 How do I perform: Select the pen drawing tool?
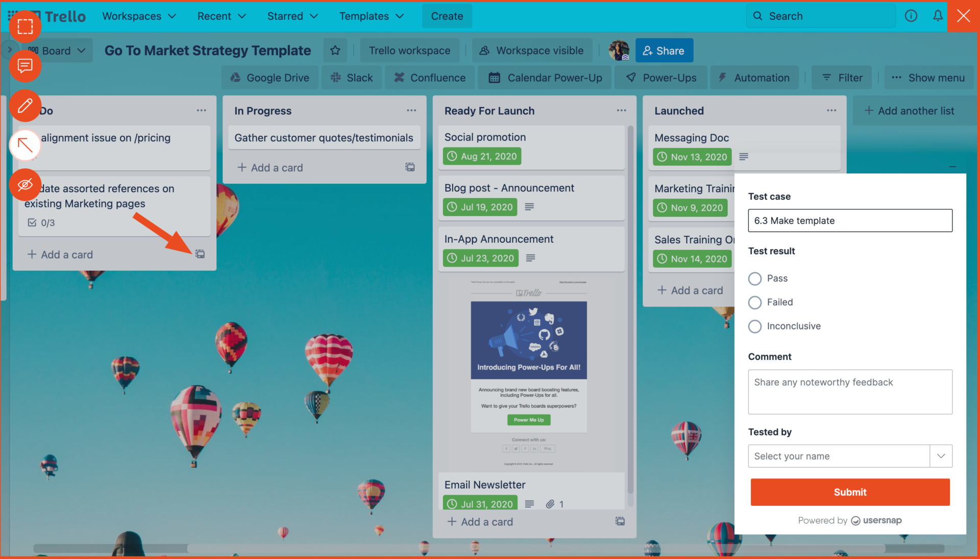(25, 106)
